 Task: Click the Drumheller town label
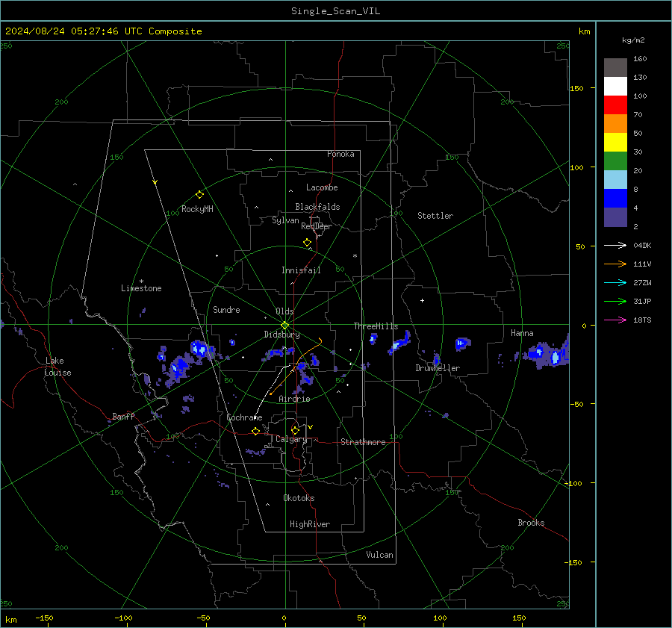point(438,368)
